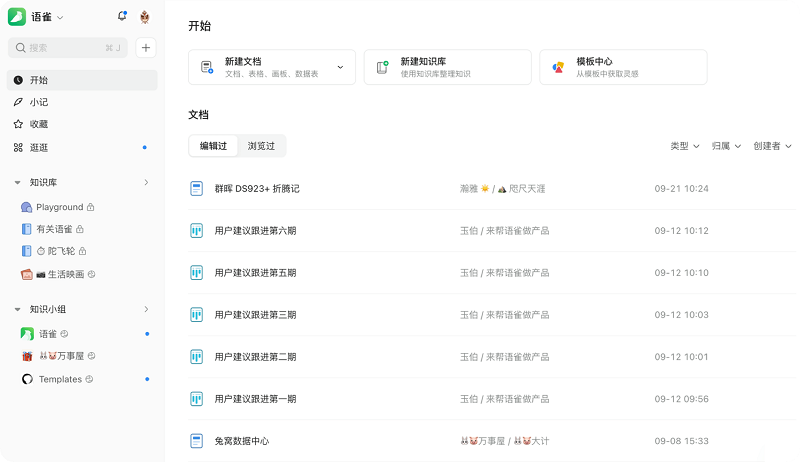Click the 新建知识库 card

448,67
